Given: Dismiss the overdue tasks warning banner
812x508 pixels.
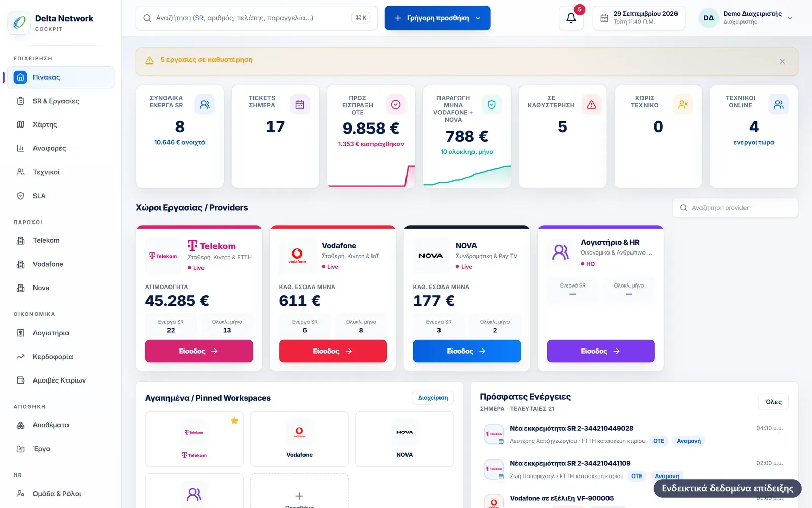Looking at the screenshot, I should tap(782, 61).
